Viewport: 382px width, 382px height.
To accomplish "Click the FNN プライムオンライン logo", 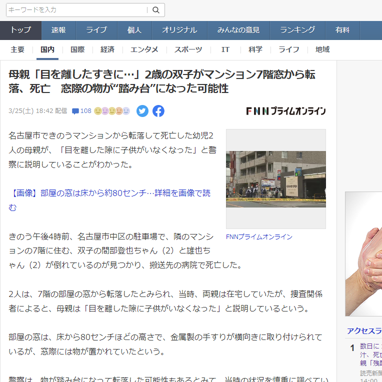I will 286,111.
